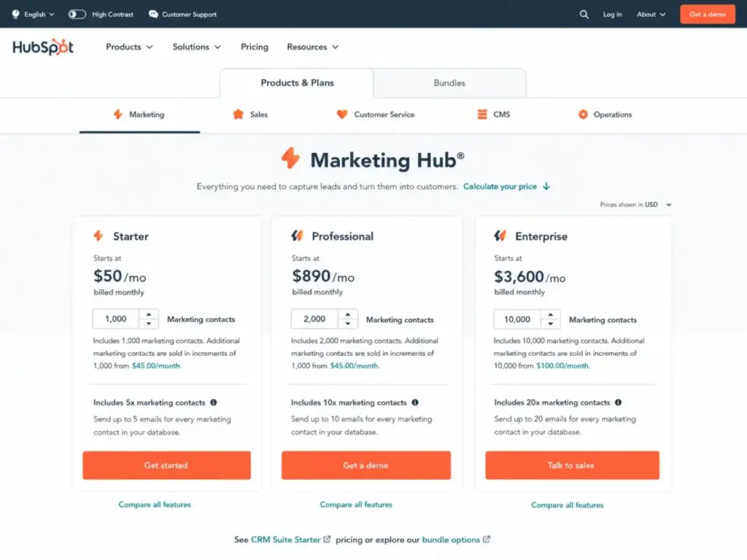Open the CRM Suite Starter link

pos(285,540)
